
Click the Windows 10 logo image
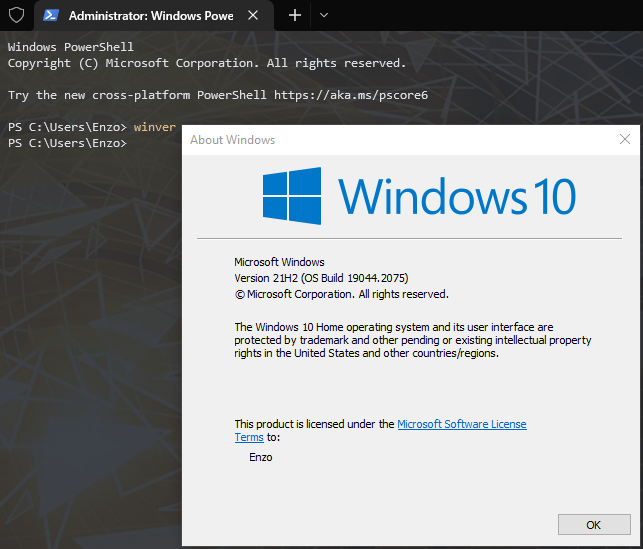tap(419, 196)
